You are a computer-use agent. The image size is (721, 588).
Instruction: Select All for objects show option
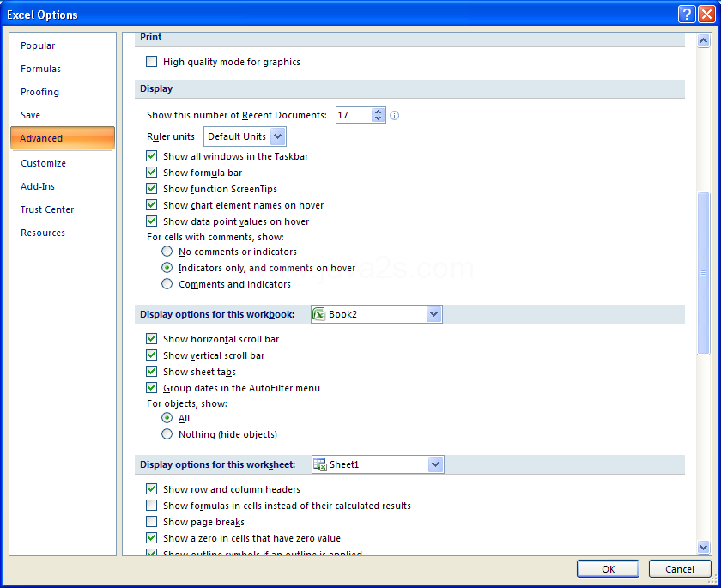coord(167,418)
